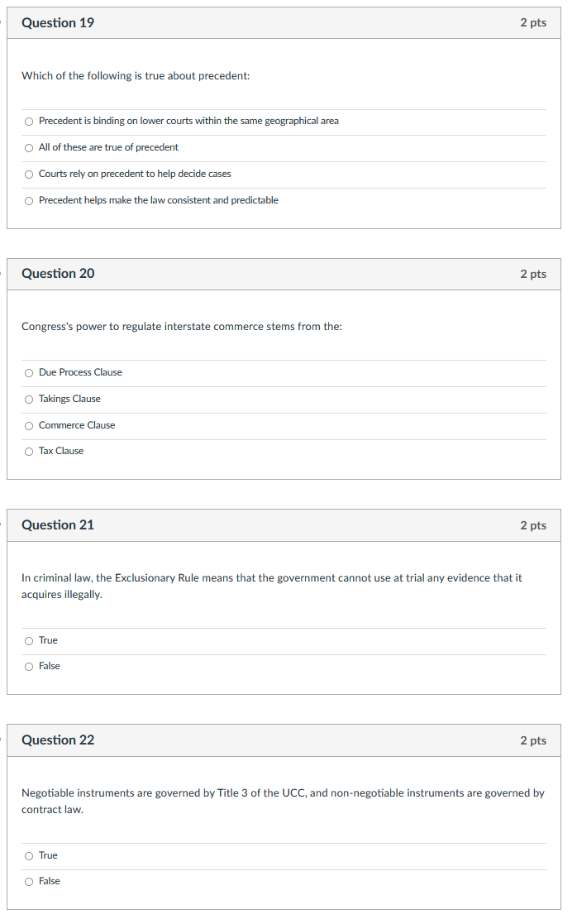Image resolution: width=577 pixels, height=924 pixels.
Task: Click the Question 21 header
Action: point(57,524)
